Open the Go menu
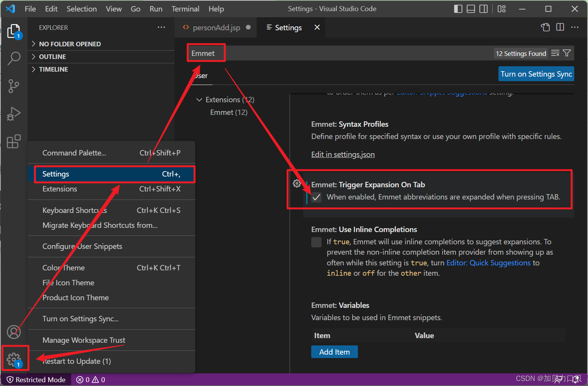The image size is (588, 386). 136,9
